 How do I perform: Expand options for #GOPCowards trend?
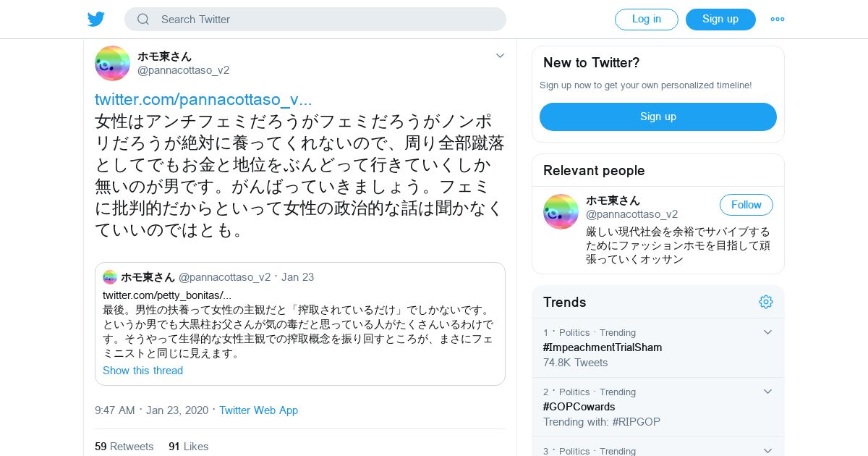click(x=767, y=392)
